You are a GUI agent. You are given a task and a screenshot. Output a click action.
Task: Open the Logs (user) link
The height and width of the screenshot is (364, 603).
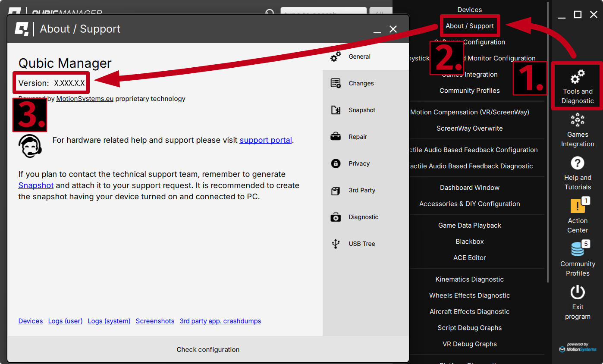[65, 321]
